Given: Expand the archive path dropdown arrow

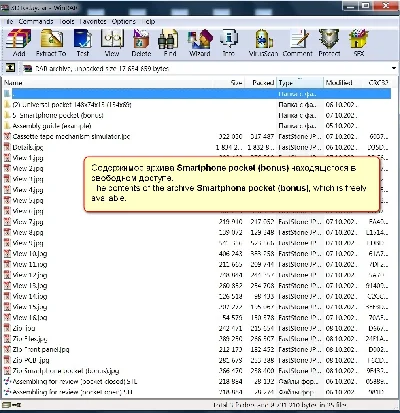Looking at the screenshot, I should point(394,68).
